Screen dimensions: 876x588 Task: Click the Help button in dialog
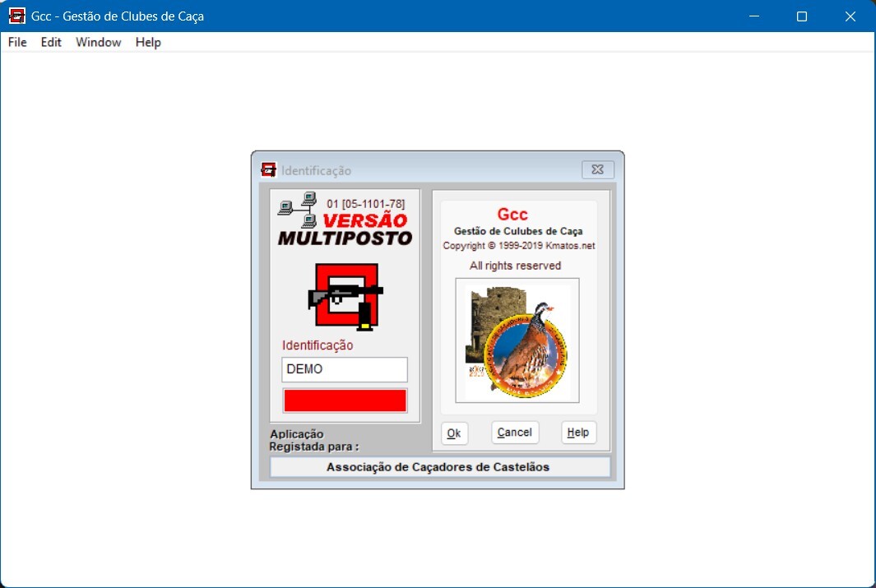(578, 433)
